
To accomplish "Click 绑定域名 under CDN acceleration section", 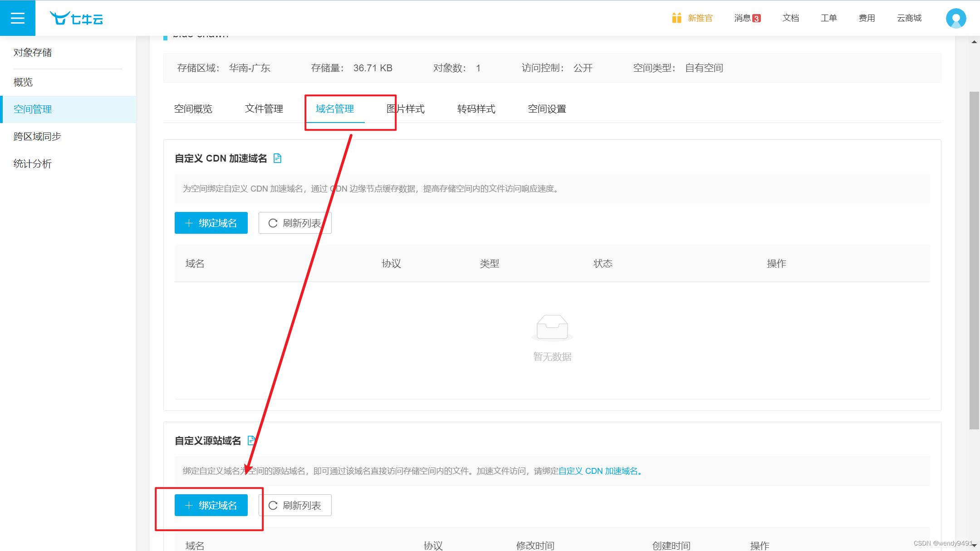I will pyautogui.click(x=211, y=223).
